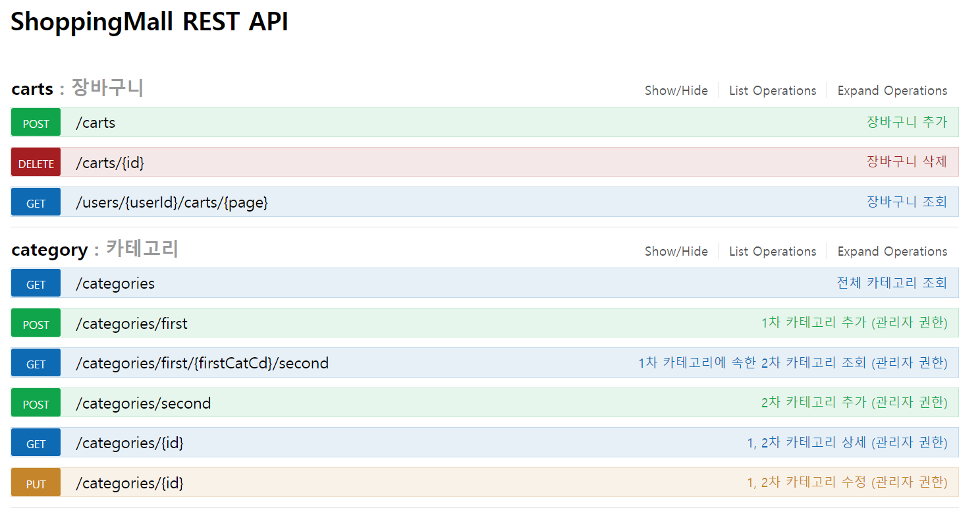Image resolution: width=980 pixels, height=518 pixels.
Task: Toggle Expand Operations for carts section
Action: point(892,90)
